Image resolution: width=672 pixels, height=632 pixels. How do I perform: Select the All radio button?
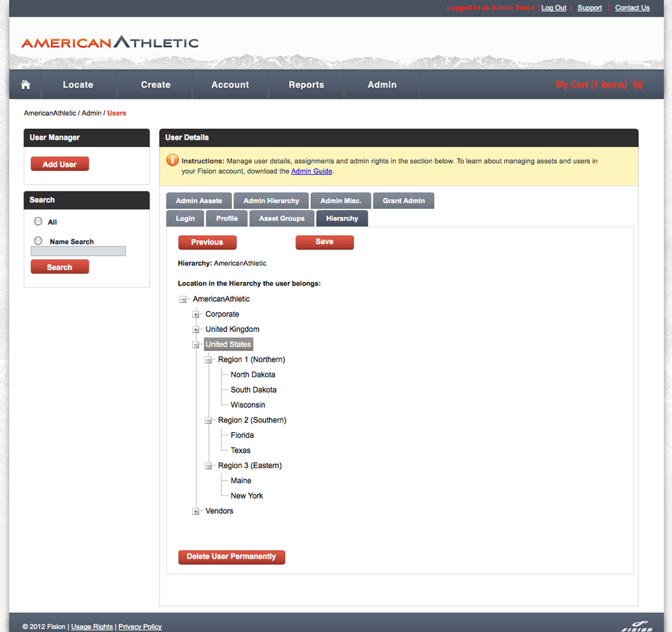(x=38, y=222)
